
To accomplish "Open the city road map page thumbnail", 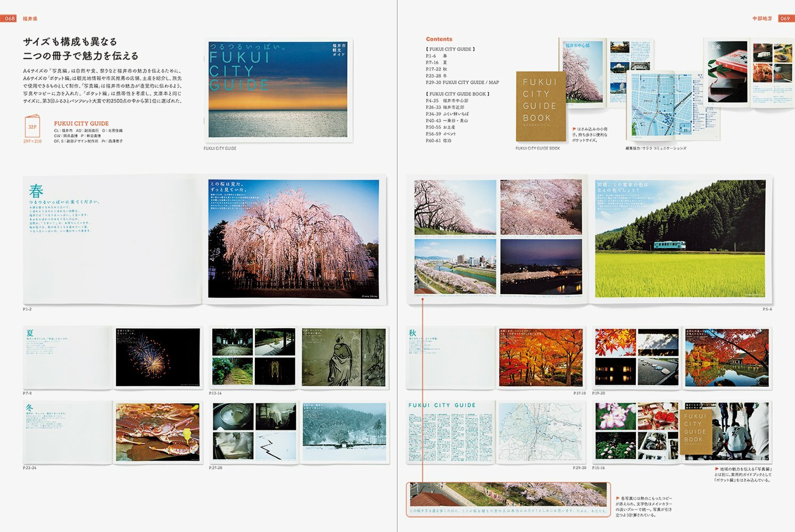I will [x=541, y=432].
